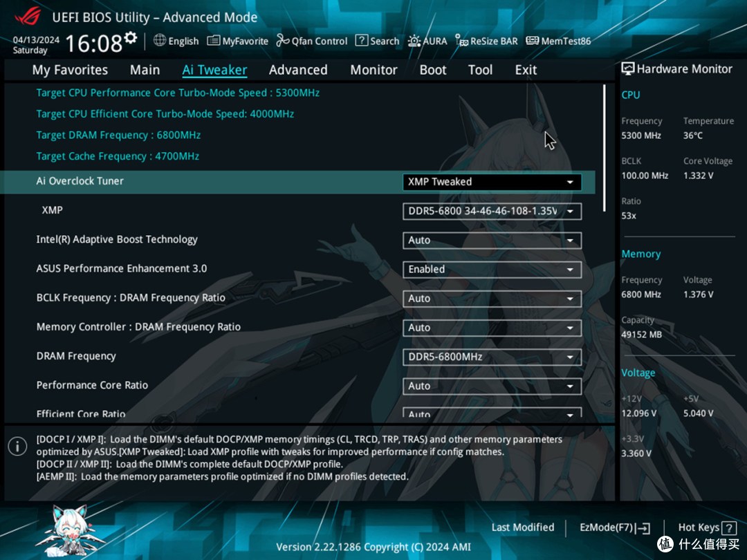
Task: Switch to Main tab
Action: [x=145, y=70]
